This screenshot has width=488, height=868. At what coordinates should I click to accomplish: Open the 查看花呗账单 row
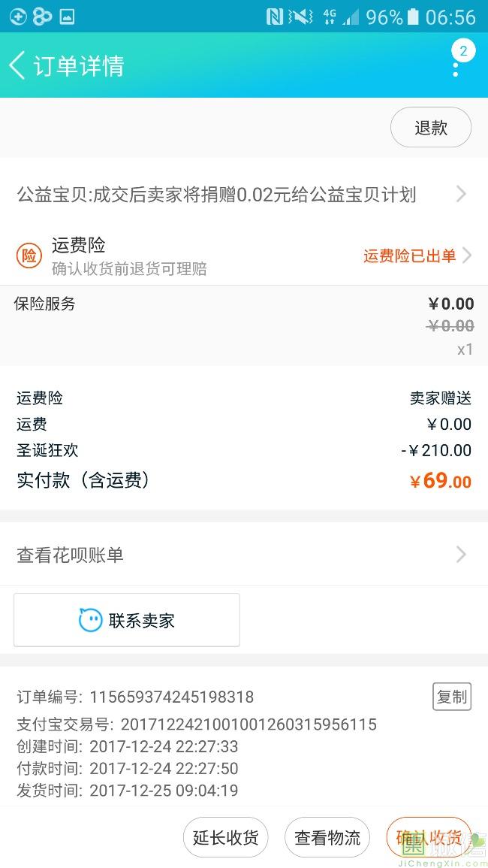pos(225,555)
